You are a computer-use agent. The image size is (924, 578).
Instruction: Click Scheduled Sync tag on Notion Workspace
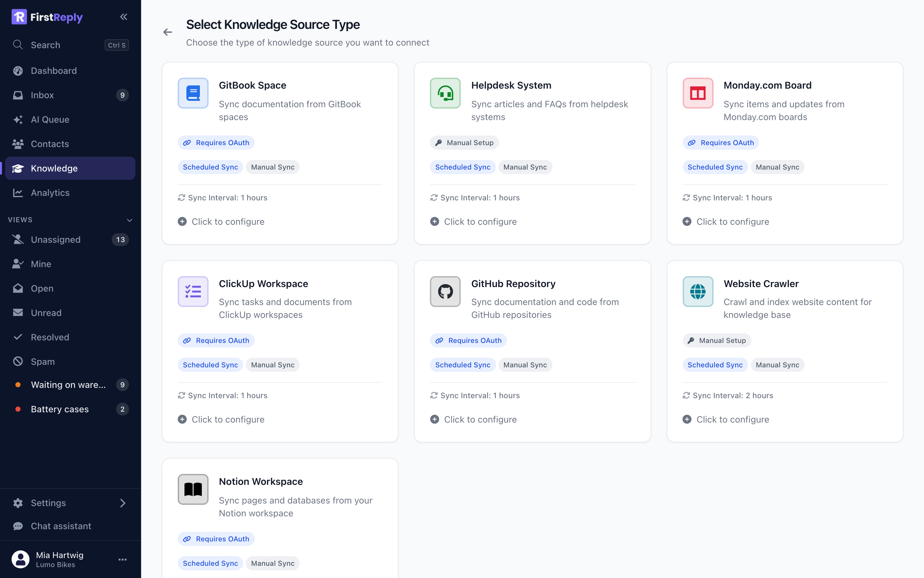point(210,564)
